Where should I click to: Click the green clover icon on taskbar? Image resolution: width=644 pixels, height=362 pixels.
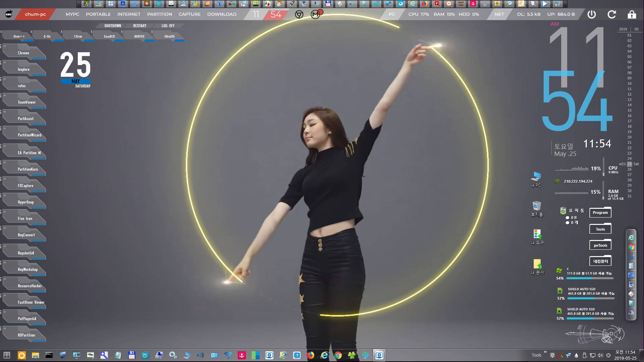pos(352,355)
